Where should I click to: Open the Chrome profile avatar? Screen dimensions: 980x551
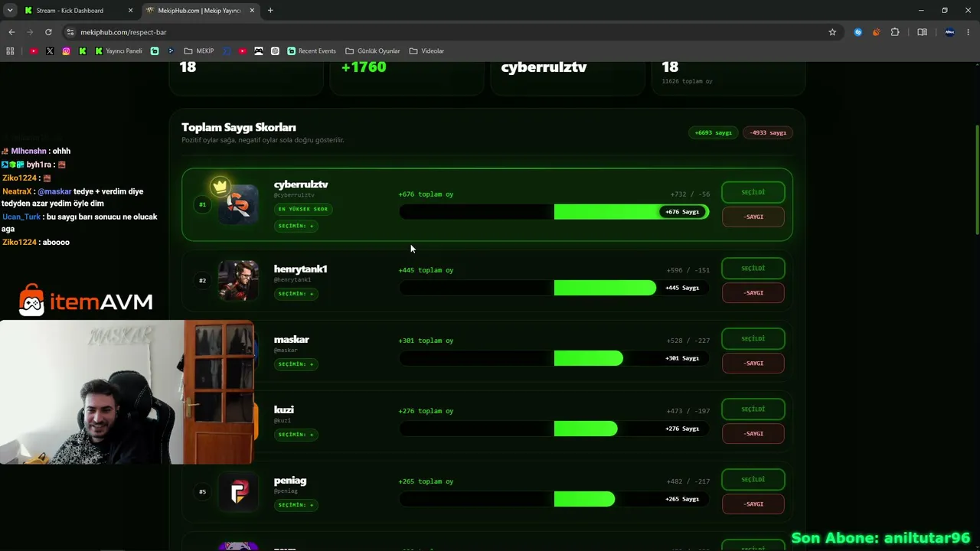point(950,32)
